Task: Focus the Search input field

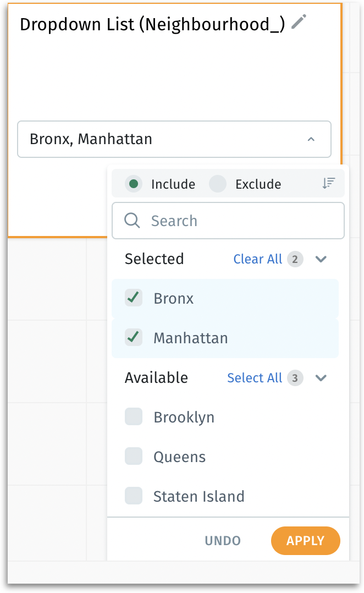Action: point(236,221)
